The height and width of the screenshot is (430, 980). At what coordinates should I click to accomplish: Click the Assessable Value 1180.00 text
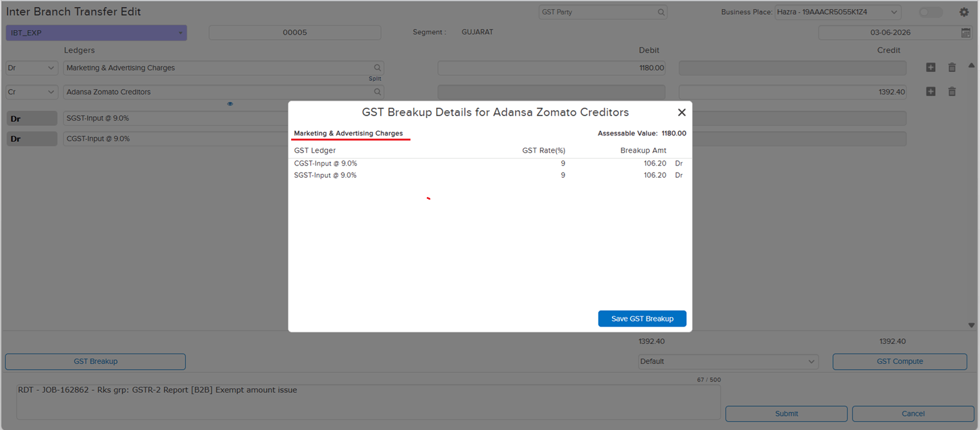(x=642, y=133)
